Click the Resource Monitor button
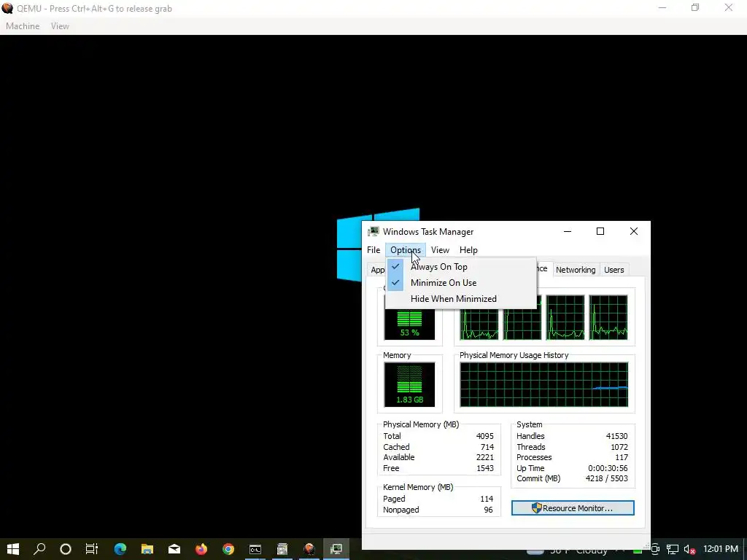The height and width of the screenshot is (560, 747). [573, 508]
